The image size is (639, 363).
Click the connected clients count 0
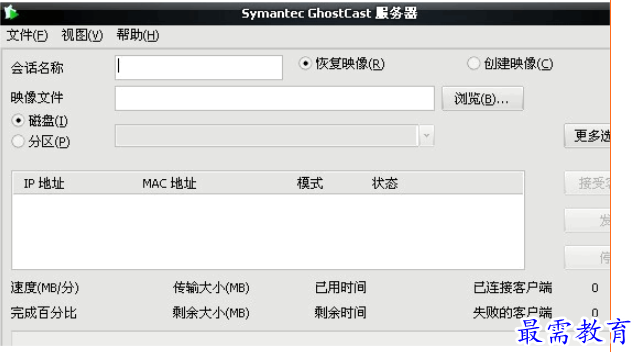595,288
